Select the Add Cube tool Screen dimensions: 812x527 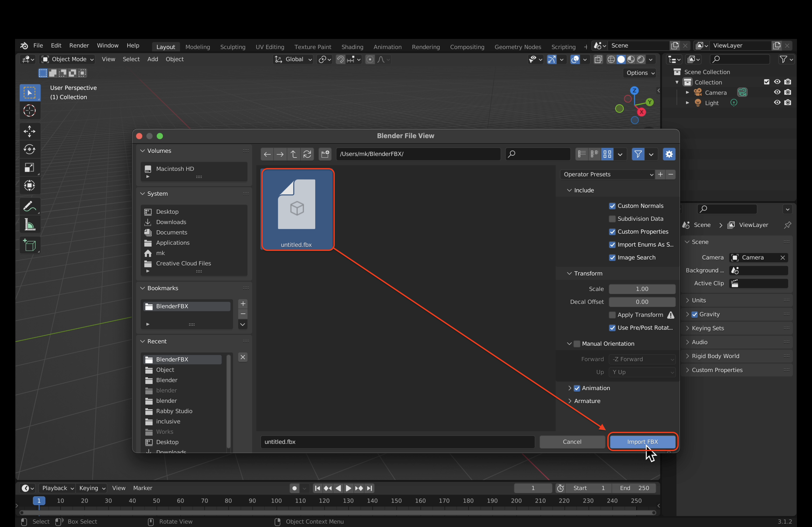[x=30, y=245]
